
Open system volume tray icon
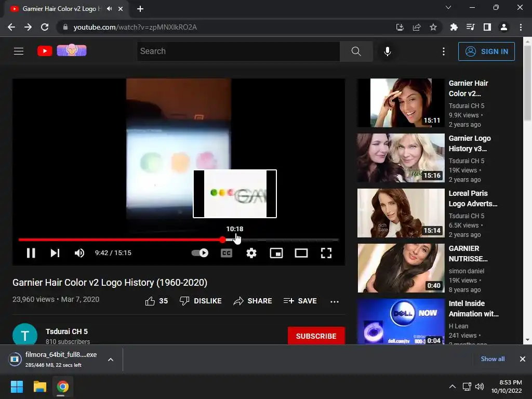tap(480, 387)
